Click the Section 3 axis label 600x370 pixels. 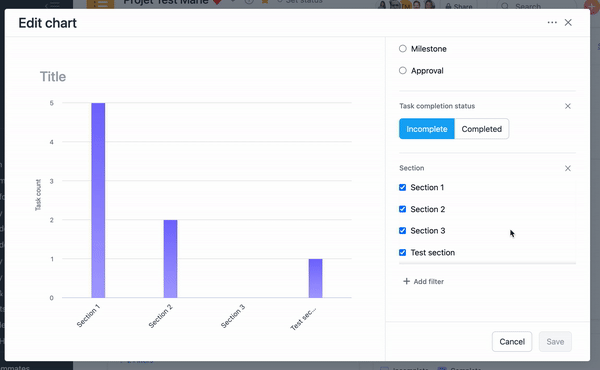(x=233, y=316)
